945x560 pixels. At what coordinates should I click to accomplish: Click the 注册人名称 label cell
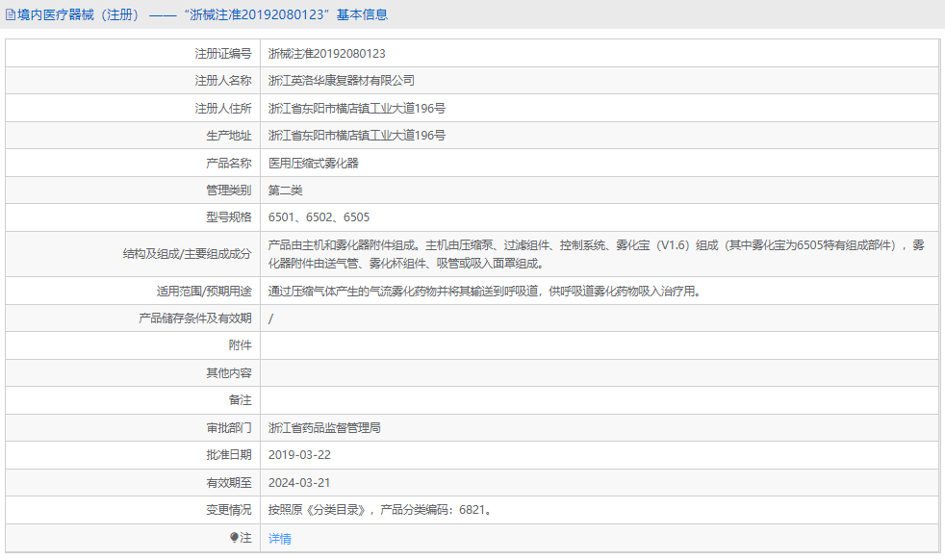(133, 80)
